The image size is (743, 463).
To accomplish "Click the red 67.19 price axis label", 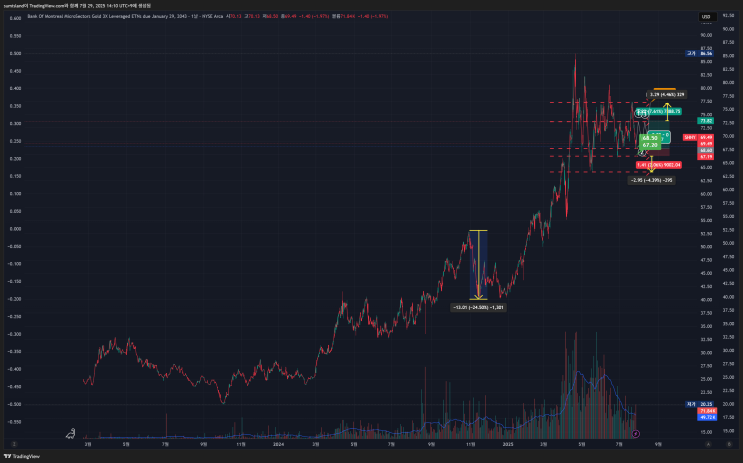I will [706, 156].
